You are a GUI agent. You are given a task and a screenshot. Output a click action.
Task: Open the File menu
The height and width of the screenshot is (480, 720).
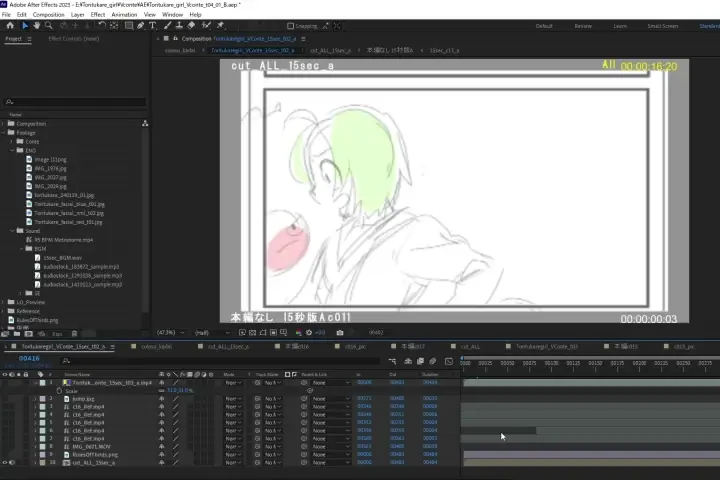(6, 15)
